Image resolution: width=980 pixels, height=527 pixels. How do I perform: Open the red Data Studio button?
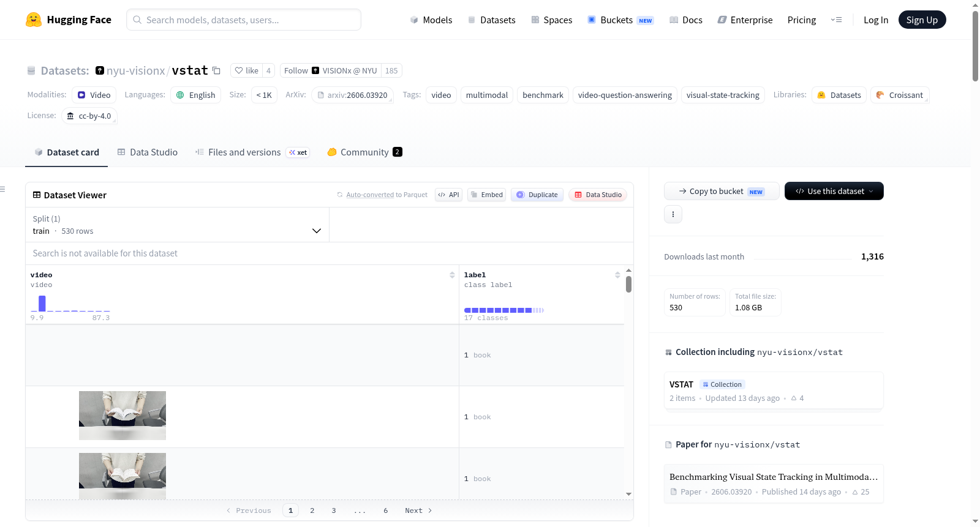(x=598, y=195)
